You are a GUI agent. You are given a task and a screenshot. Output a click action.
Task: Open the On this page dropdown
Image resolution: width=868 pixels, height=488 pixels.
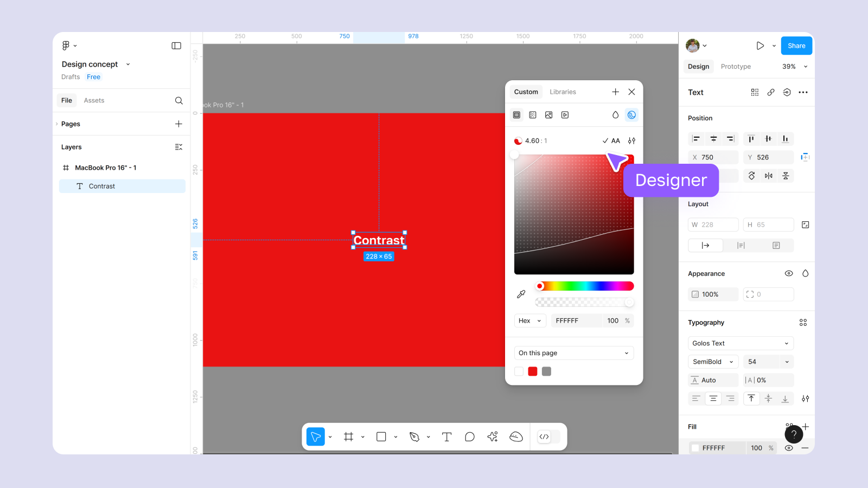point(573,353)
